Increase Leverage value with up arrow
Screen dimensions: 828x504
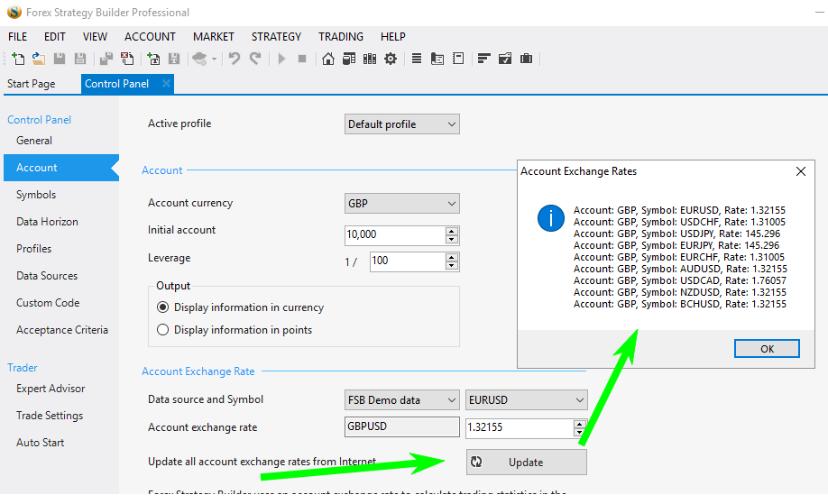tap(452, 258)
